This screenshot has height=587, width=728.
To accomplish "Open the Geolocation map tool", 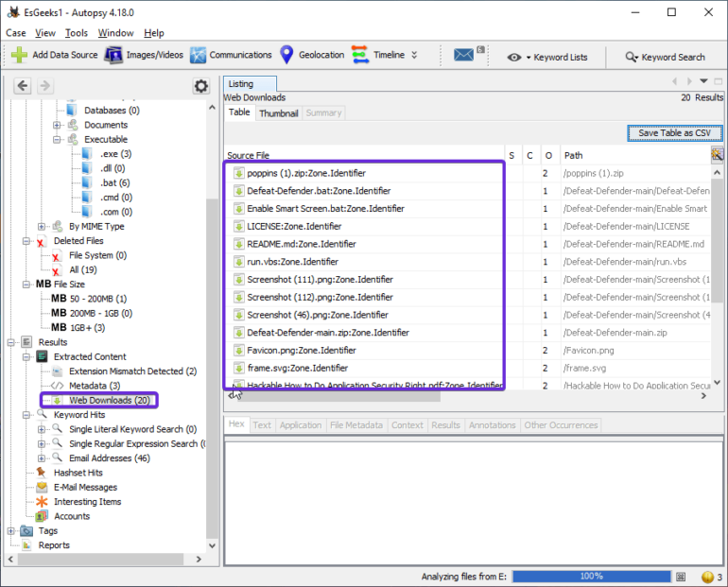I will pos(286,55).
